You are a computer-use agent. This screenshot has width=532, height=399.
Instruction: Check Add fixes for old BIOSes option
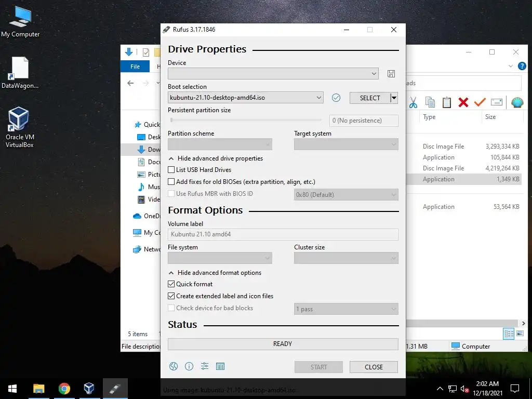tap(171, 181)
